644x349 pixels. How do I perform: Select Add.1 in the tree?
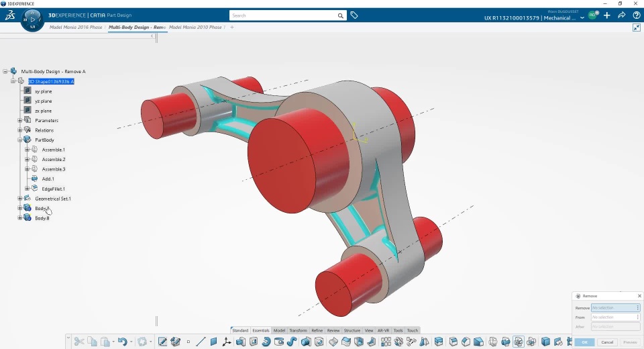pyautogui.click(x=48, y=179)
